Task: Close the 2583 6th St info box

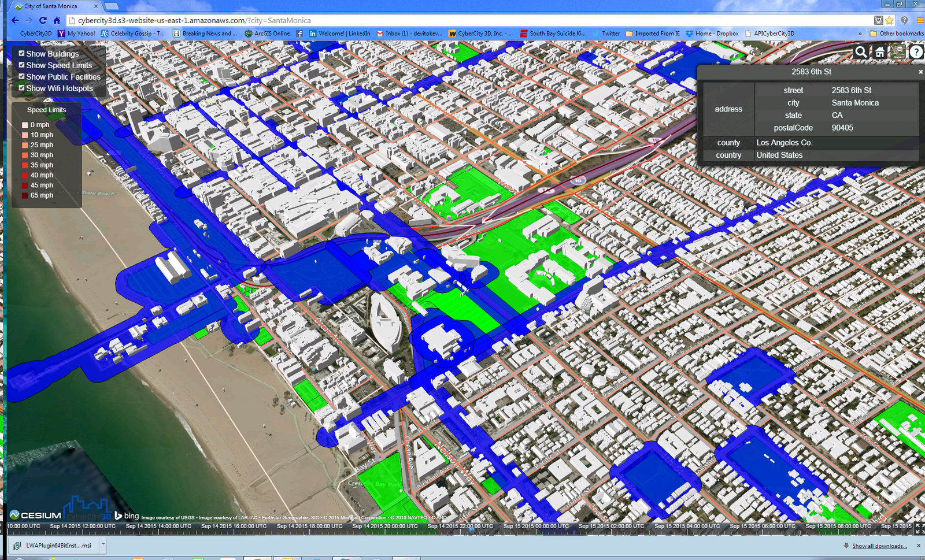Action: 920,72
